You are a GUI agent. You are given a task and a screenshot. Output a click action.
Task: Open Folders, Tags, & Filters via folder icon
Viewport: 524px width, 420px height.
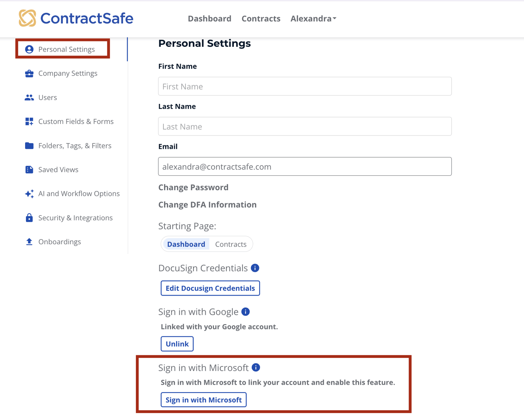(x=29, y=145)
